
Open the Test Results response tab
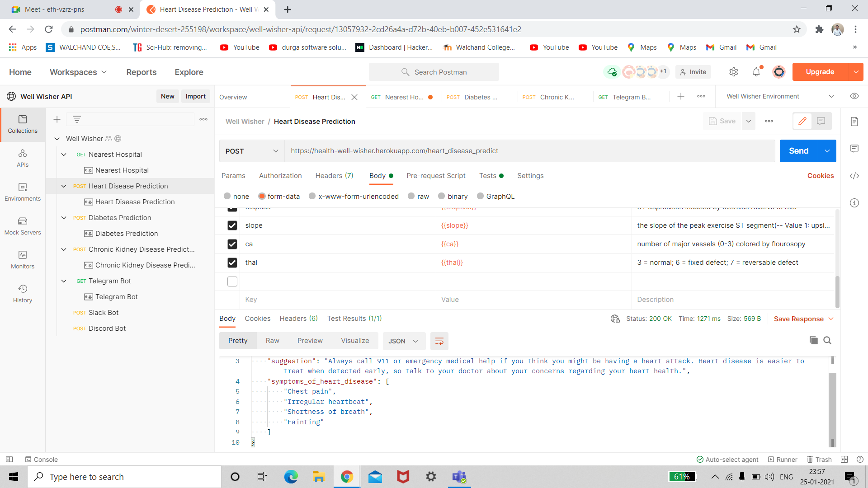click(354, 319)
